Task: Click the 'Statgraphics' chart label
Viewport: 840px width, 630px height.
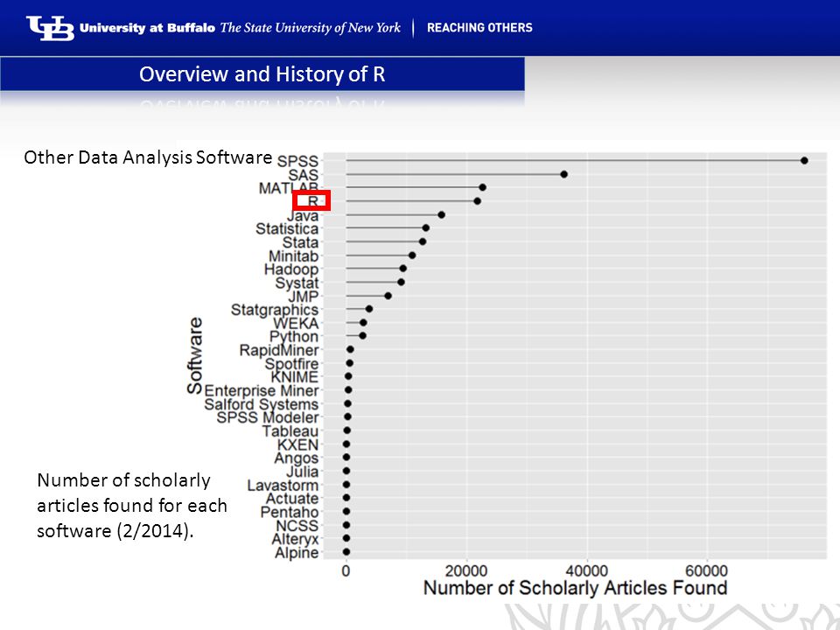Action: (275, 310)
